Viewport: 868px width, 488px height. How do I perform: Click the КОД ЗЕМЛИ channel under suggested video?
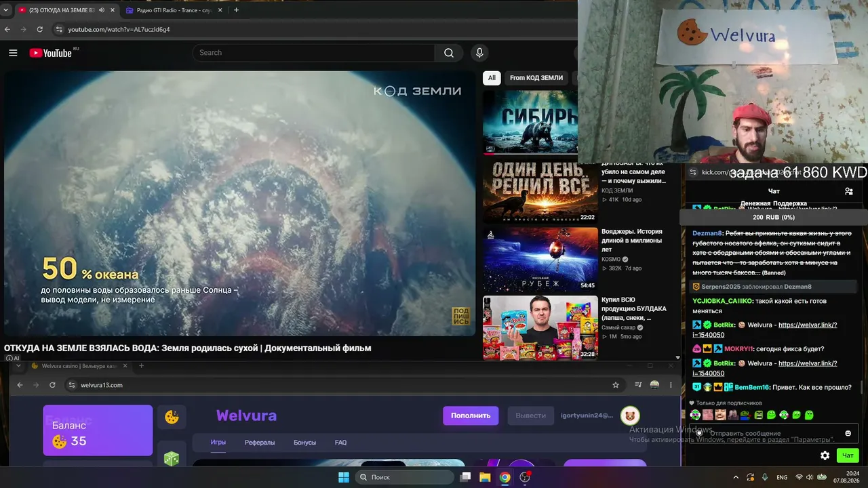tap(617, 190)
